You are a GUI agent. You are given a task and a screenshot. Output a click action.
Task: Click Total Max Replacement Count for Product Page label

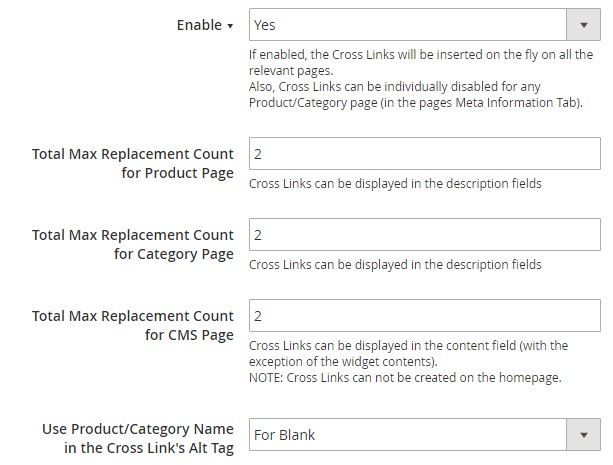tap(133, 163)
